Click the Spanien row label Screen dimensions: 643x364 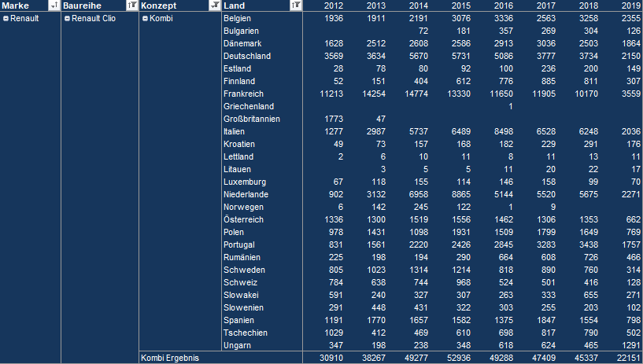coord(238,320)
